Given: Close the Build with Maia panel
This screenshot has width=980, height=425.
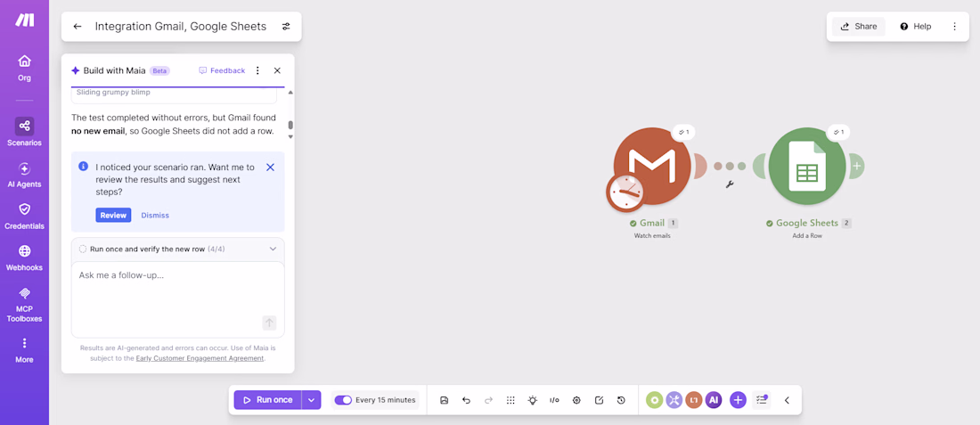Looking at the screenshot, I should (277, 70).
